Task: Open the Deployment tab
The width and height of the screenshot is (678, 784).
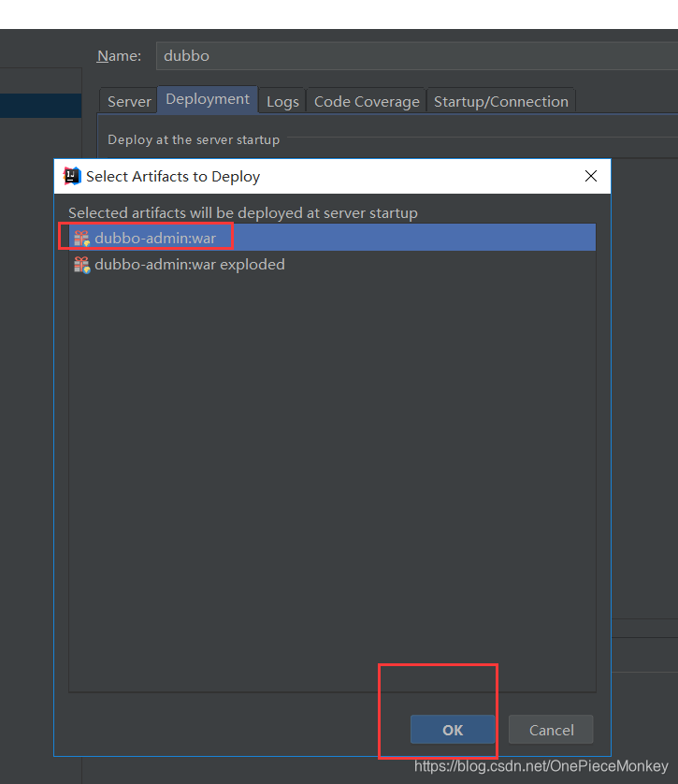Action: tap(208, 99)
